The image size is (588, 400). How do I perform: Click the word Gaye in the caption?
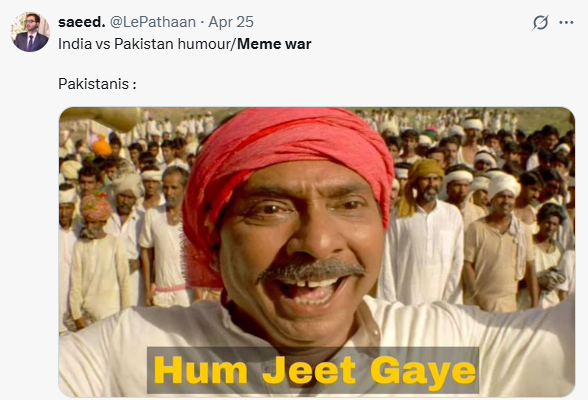tap(423, 372)
